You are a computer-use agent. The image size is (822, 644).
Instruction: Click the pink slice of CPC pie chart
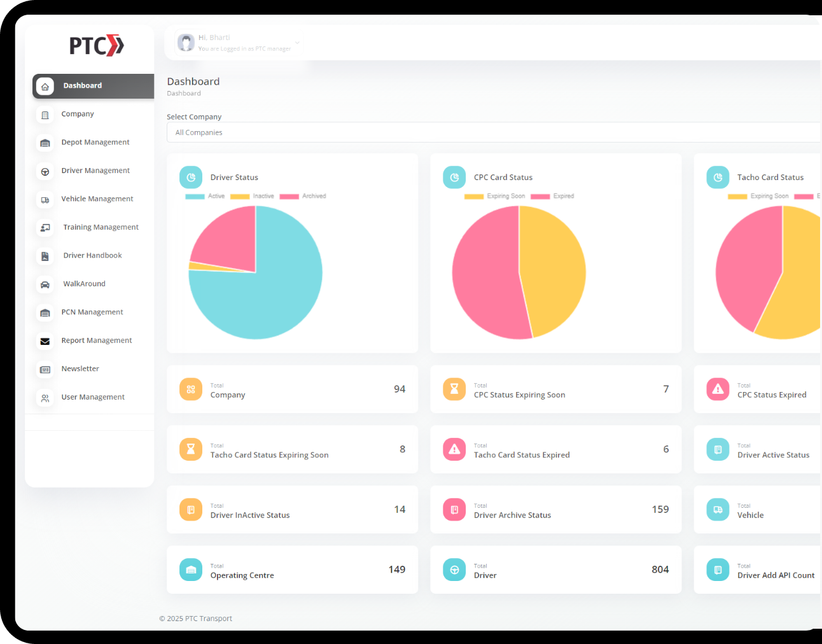484,274
